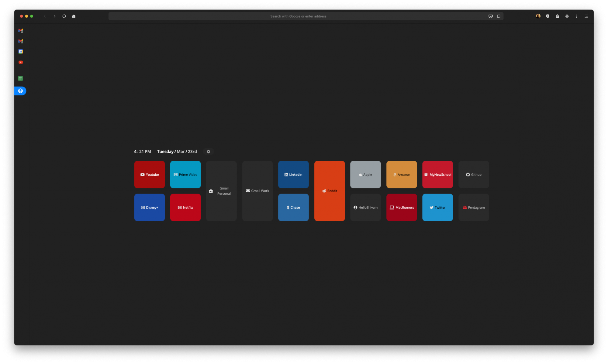Save page to Pocket icon in address bar
Image resolution: width=608 pixels, height=364 pixels.
pyautogui.click(x=490, y=16)
